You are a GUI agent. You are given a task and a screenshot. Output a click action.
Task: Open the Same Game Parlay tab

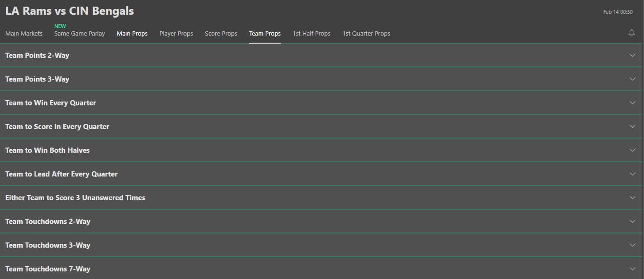point(79,34)
